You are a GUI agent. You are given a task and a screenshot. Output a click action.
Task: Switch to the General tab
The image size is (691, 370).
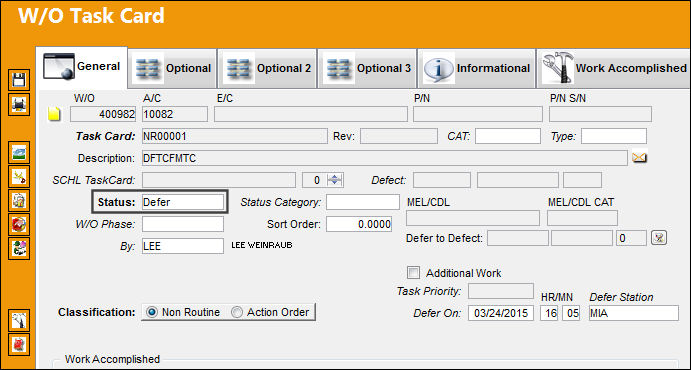[x=82, y=67]
